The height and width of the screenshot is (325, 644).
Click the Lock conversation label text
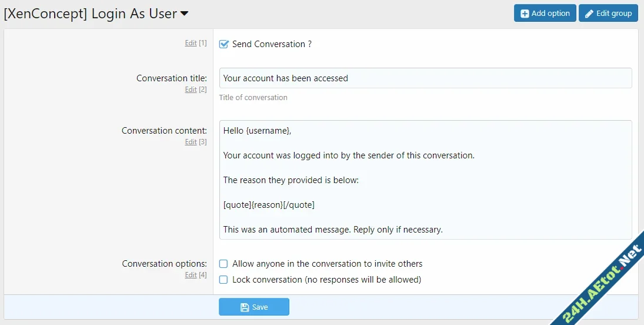coord(326,280)
